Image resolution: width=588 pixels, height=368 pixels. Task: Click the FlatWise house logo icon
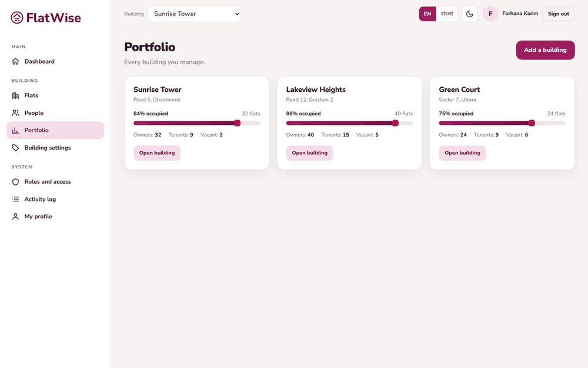coord(17,17)
